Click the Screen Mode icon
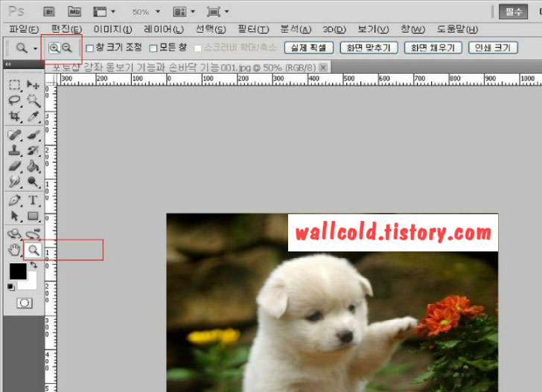 pos(214,12)
